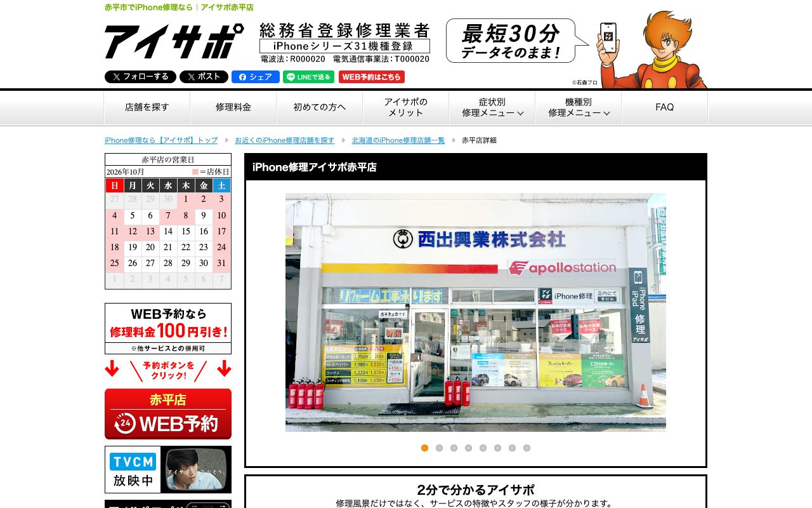Viewport: 812px width, 508px height.
Task: Click the X ポスト button
Action: pos(204,77)
